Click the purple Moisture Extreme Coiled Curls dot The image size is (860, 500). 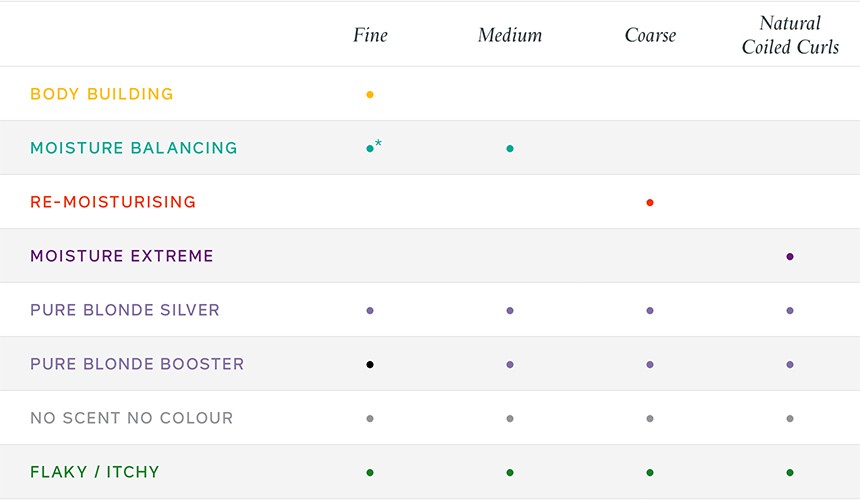(790, 256)
